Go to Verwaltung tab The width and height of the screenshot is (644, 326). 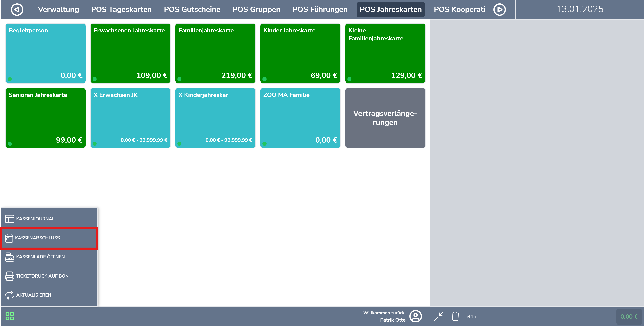click(x=58, y=10)
